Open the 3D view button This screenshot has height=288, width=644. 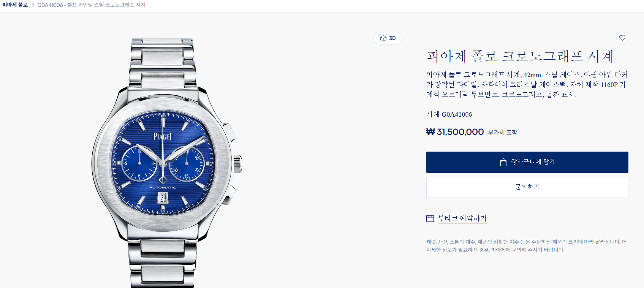[388, 38]
